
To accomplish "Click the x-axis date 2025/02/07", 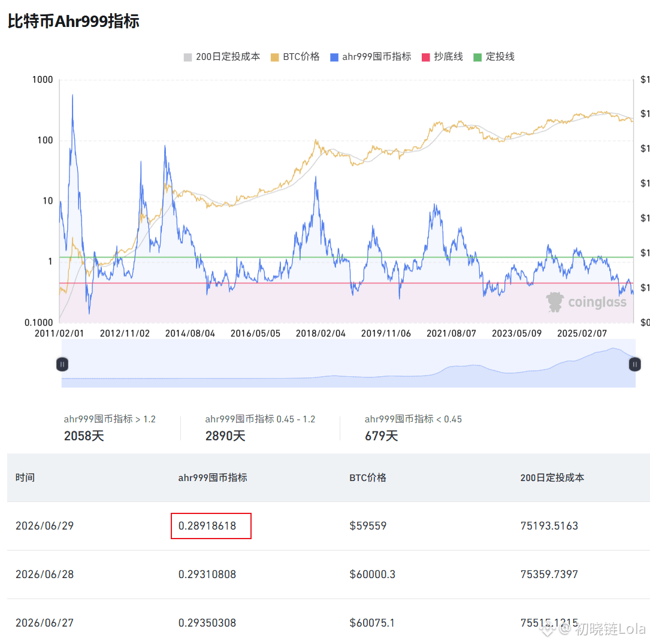I will tap(582, 333).
